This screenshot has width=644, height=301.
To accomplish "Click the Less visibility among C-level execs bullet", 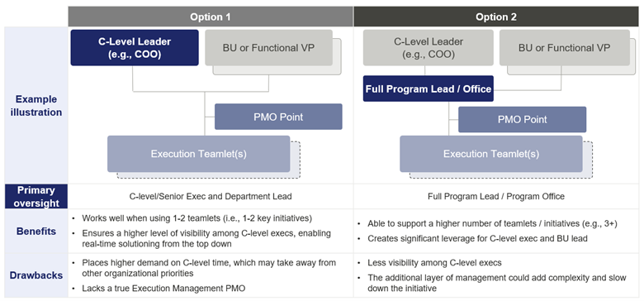I will pos(434,263).
